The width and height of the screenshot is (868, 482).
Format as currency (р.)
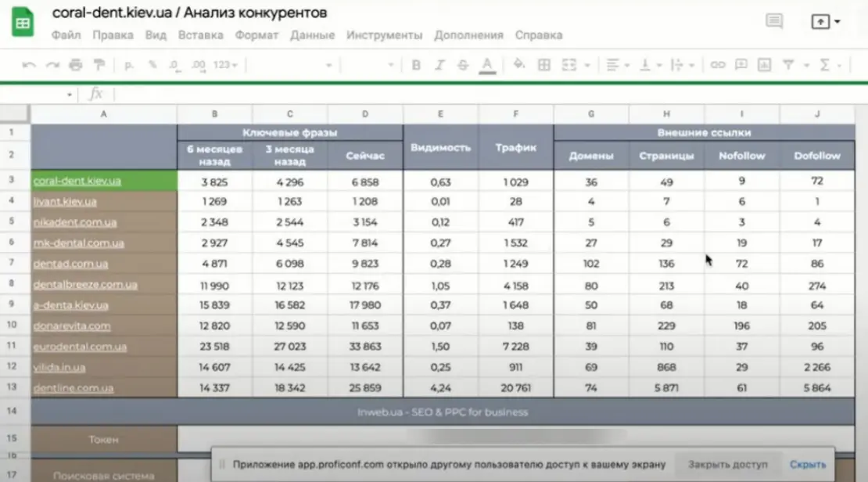(129, 66)
